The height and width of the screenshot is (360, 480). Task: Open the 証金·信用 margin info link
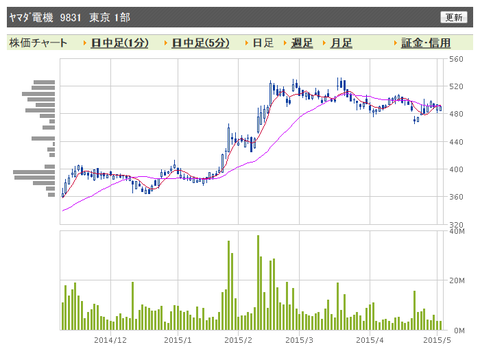[x=426, y=43]
